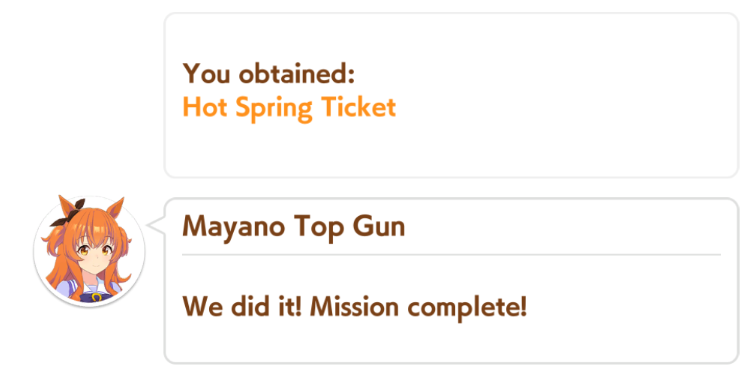Click the horseshoe emblem on avatar's uniform
Viewport: 755px width, 373px height.
97,297
